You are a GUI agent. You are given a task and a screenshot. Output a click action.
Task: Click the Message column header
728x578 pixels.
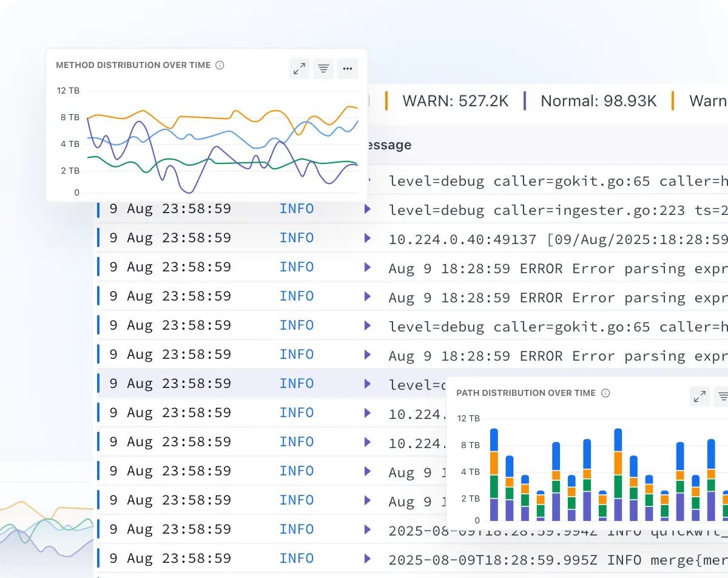386,145
